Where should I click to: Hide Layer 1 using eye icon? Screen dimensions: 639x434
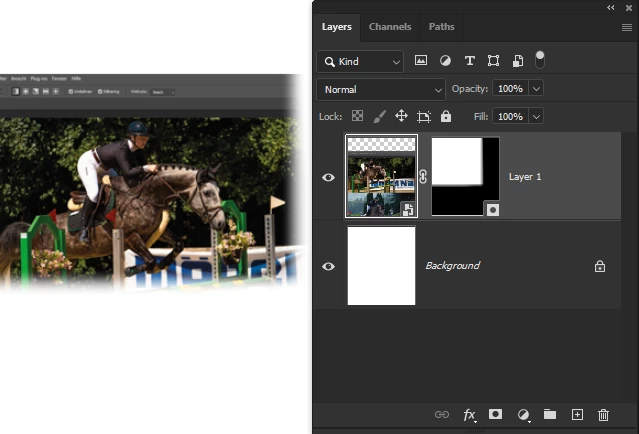coord(328,177)
